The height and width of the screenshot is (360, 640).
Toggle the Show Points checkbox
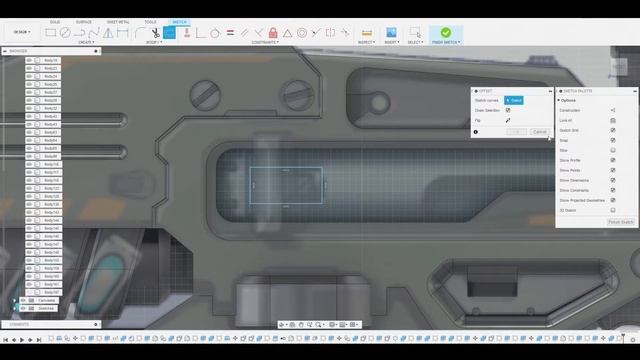[613, 170]
